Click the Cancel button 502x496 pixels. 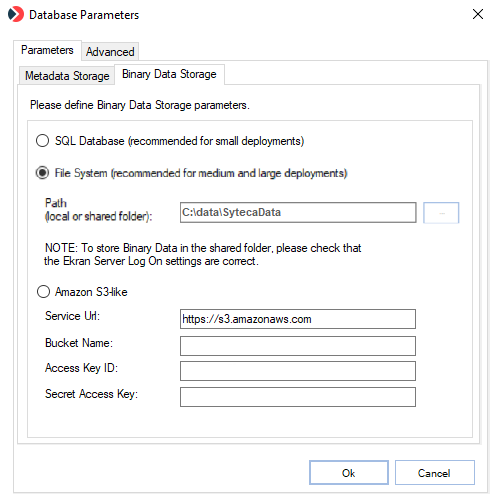pos(435,473)
